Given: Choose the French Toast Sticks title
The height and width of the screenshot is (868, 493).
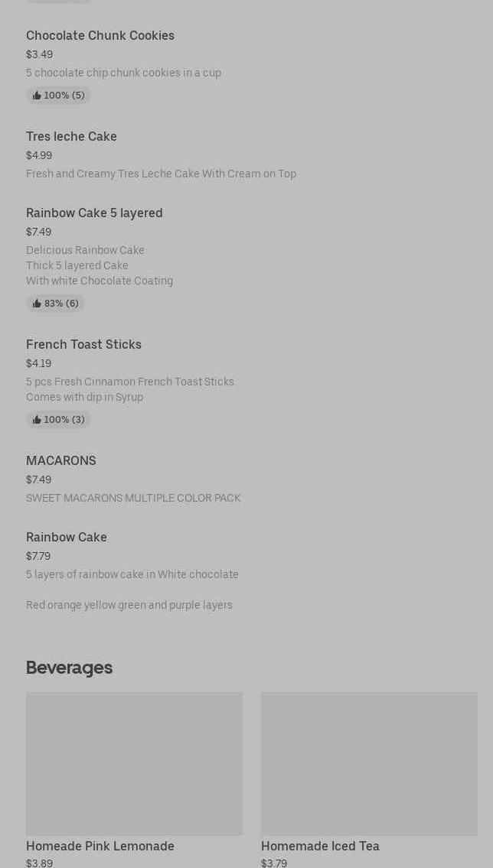Looking at the screenshot, I should tap(83, 344).
